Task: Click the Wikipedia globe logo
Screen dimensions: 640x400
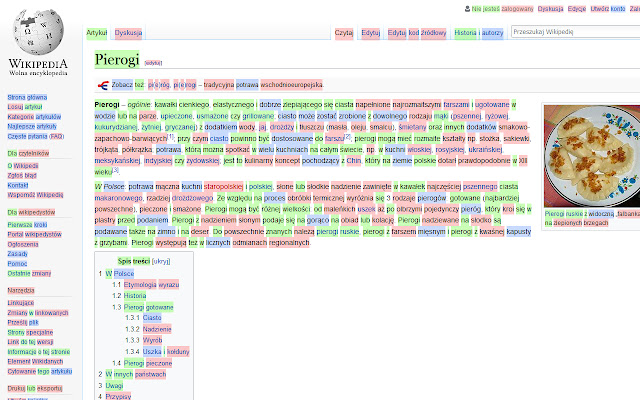Action: (x=38, y=32)
